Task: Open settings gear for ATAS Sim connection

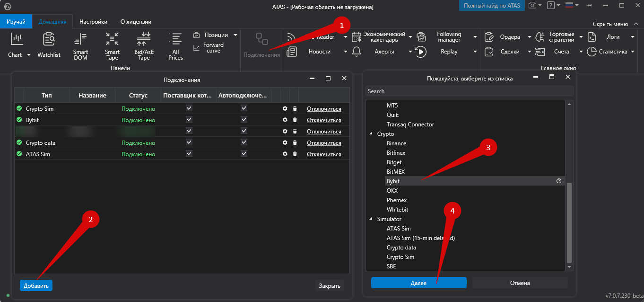Action: pyautogui.click(x=285, y=154)
